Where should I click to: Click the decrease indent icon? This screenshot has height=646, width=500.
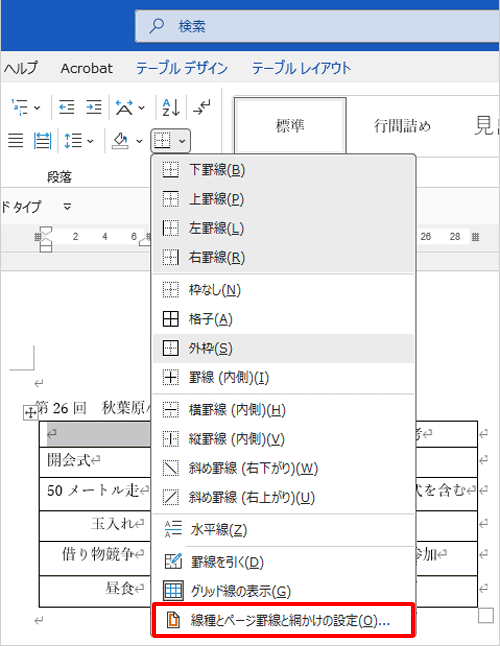[66, 107]
